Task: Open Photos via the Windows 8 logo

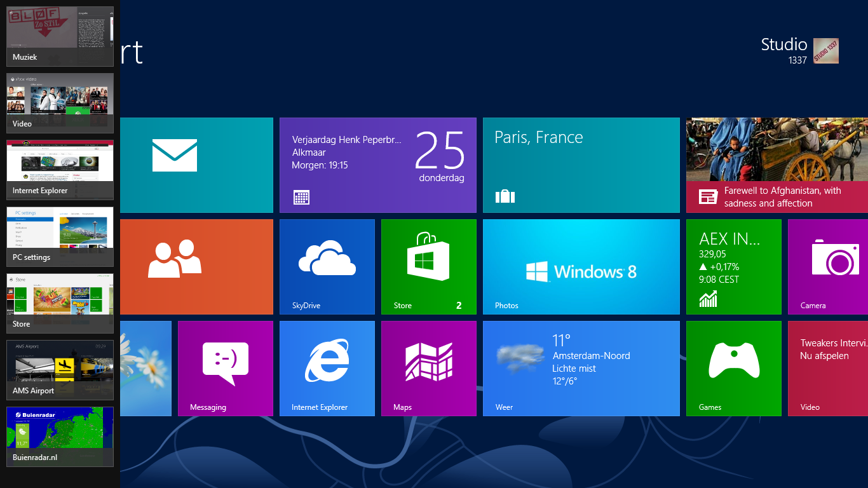Action: click(x=581, y=271)
